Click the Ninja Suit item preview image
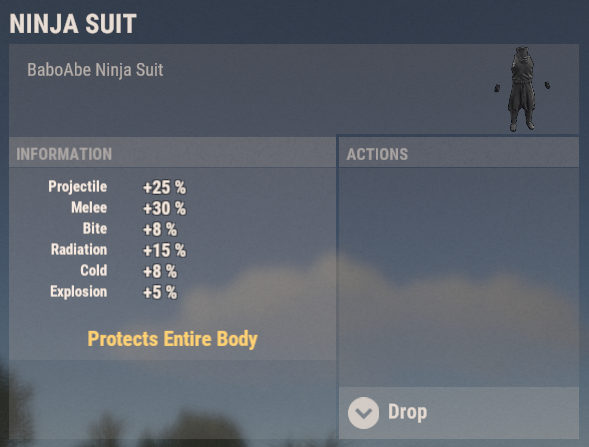589x447 pixels. pyautogui.click(x=522, y=89)
